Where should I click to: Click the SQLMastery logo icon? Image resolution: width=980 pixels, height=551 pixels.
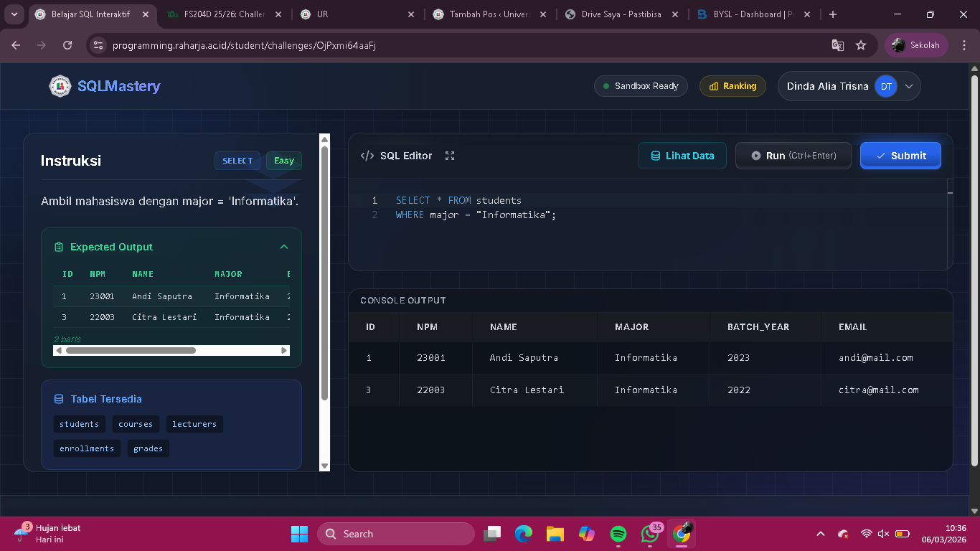(x=60, y=86)
